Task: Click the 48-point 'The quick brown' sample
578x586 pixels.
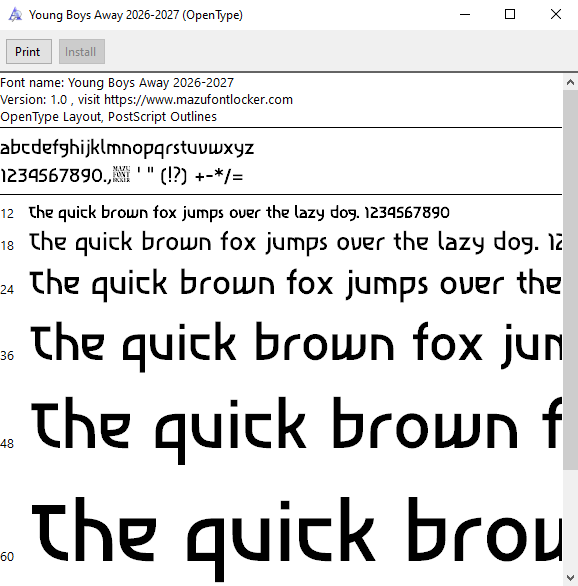Action: 296,430
